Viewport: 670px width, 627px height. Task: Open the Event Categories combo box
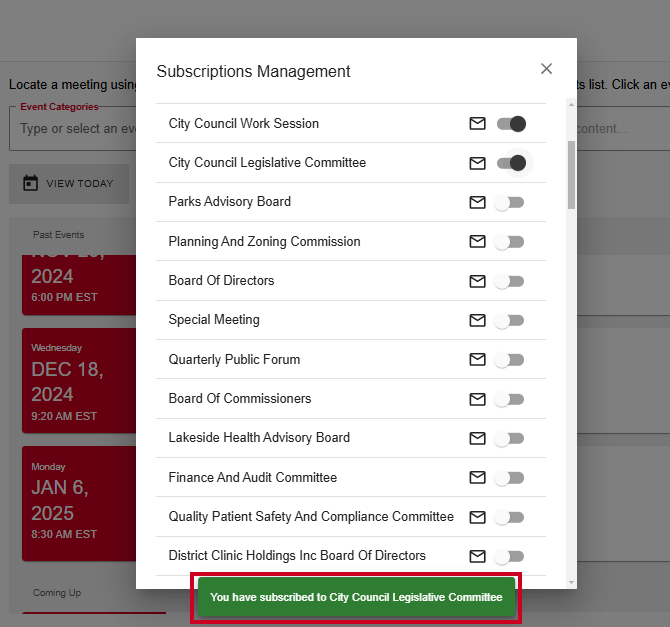(x=73, y=129)
